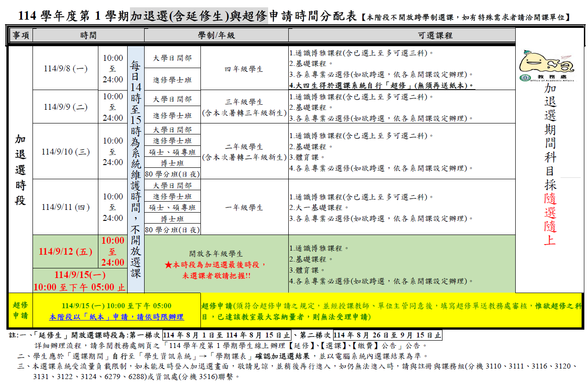The height and width of the screenshot is (385, 588).
Task: Click the red 隨選隨上 vertical text
Action: click(550, 219)
